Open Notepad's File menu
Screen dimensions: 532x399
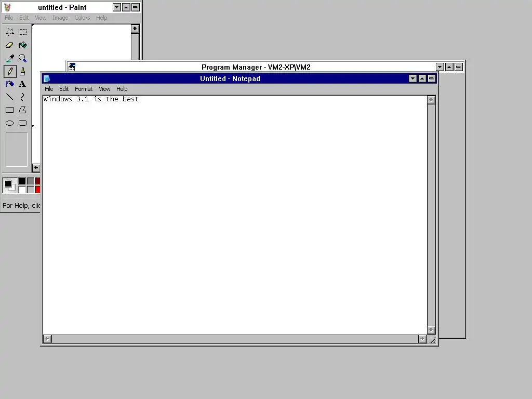[x=49, y=89]
